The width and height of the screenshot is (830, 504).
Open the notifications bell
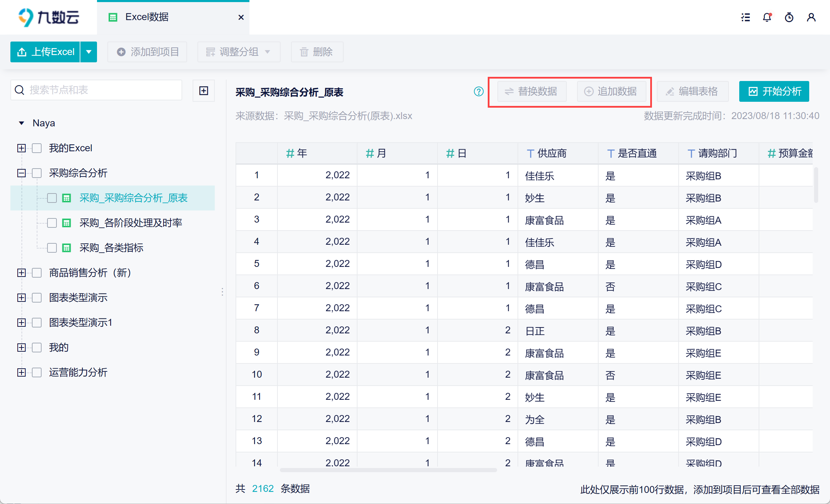pos(767,17)
